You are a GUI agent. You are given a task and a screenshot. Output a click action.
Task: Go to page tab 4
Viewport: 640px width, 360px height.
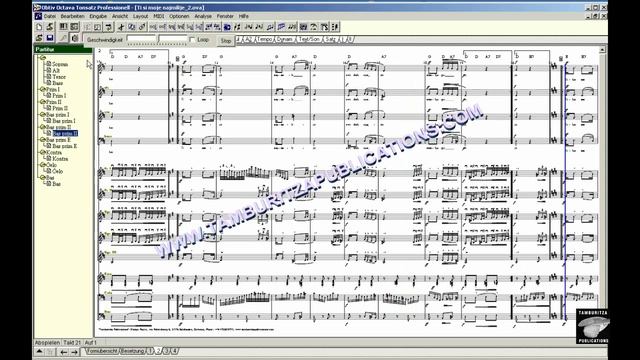174,351
